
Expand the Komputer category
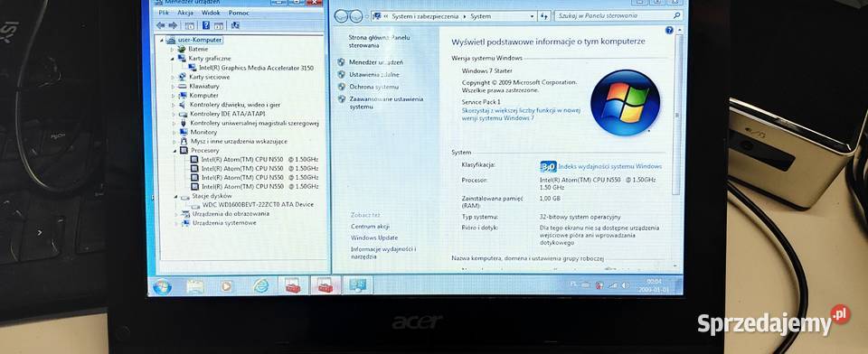pos(174,95)
